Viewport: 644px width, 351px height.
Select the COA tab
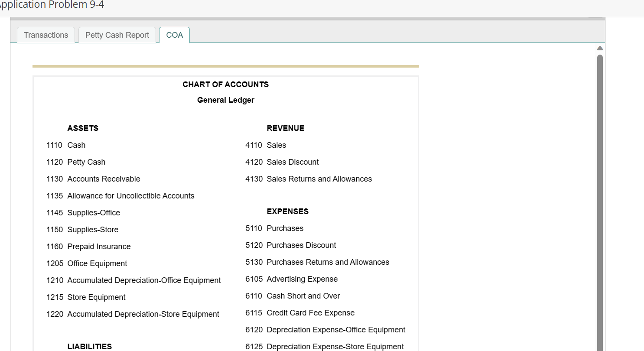(175, 35)
